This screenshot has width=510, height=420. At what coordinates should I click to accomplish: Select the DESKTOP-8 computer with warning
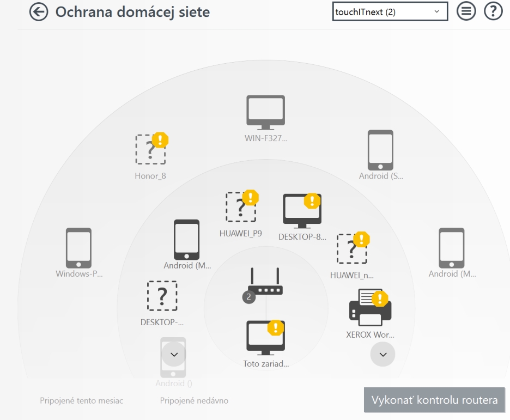pyautogui.click(x=302, y=210)
